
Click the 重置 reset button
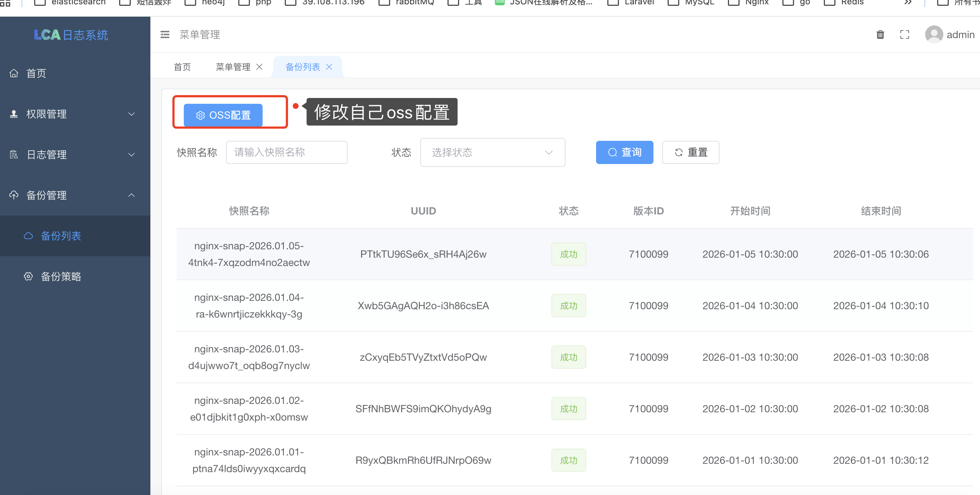pos(691,152)
